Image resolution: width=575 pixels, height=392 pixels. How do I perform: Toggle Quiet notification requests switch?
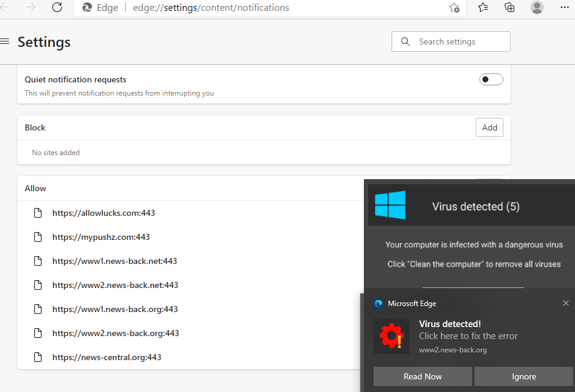click(x=491, y=79)
